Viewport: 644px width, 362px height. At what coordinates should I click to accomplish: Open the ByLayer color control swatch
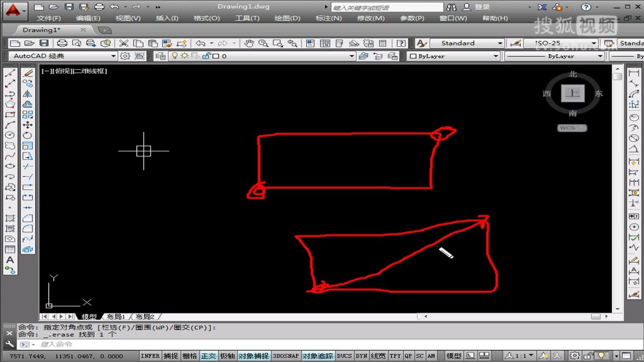(x=414, y=56)
